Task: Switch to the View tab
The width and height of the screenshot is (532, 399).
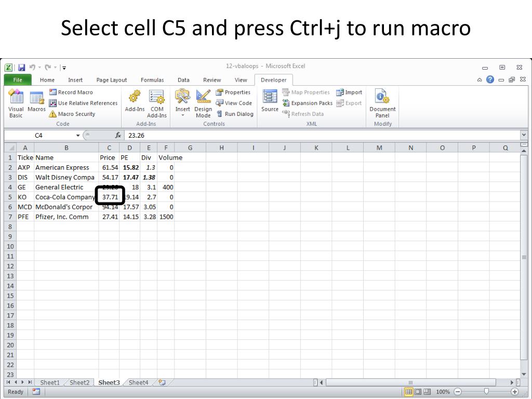Action: tap(241, 80)
